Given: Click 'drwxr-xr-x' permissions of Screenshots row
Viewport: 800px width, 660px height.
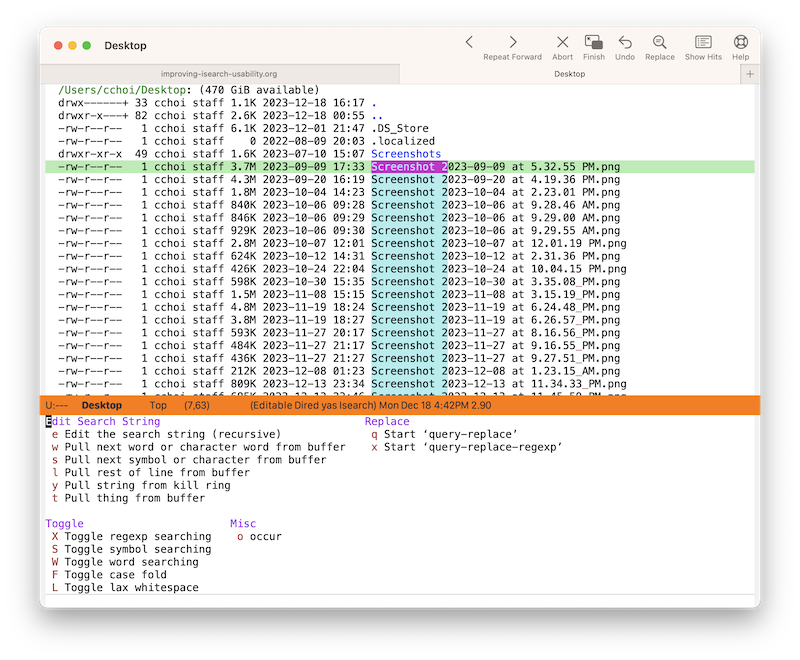Looking at the screenshot, I should tap(90, 154).
